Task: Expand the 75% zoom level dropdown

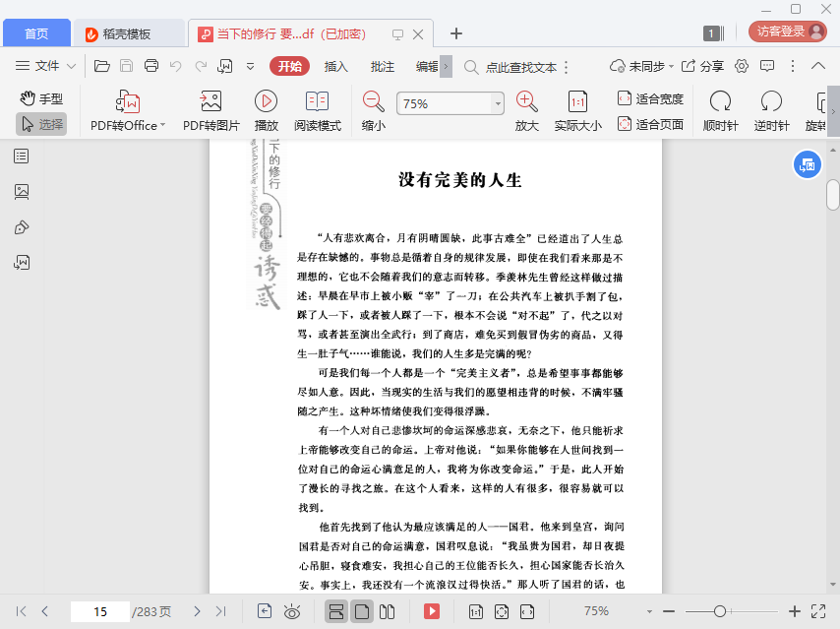Action: click(x=497, y=103)
